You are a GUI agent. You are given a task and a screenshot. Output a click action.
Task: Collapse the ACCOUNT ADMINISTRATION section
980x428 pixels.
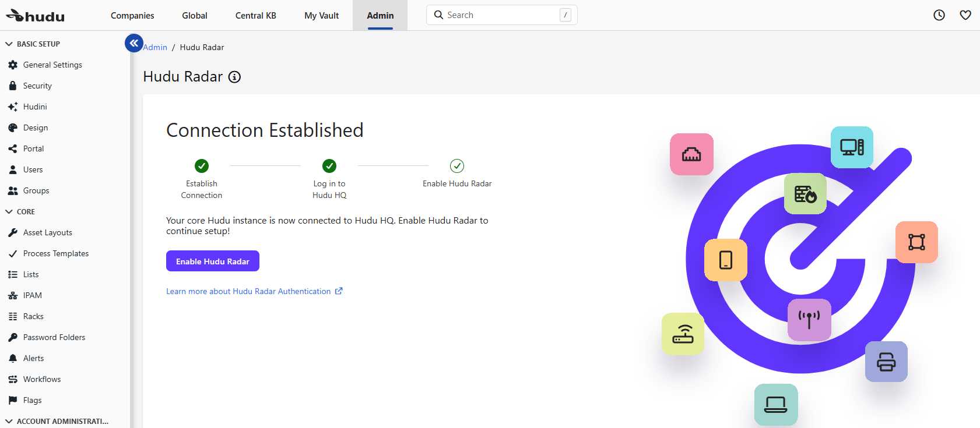point(9,421)
